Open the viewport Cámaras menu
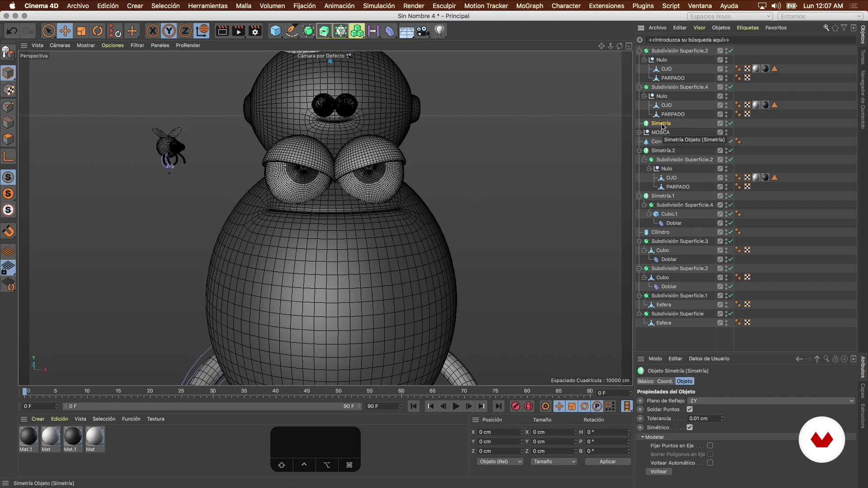This screenshot has width=868, height=488. pos(60,45)
